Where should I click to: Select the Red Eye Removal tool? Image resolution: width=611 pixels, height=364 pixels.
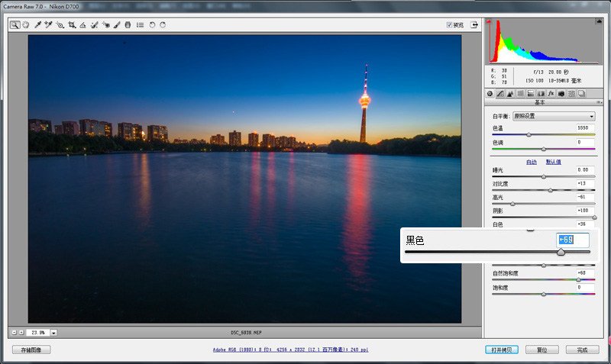point(105,25)
